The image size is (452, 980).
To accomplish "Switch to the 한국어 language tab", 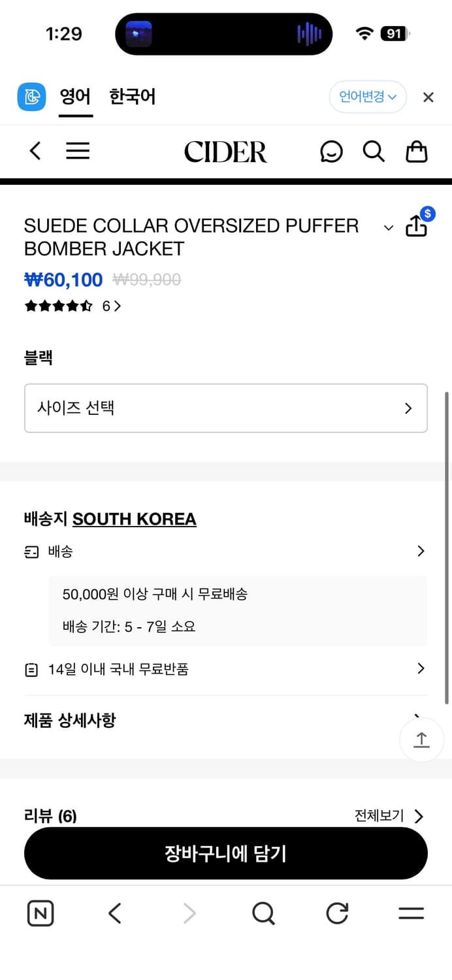I will coord(132,96).
